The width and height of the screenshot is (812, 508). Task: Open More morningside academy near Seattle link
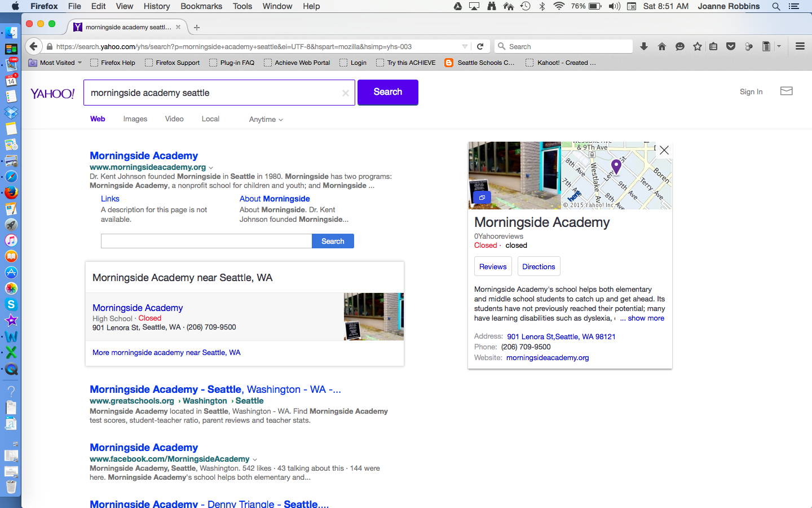[x=166, y=353]
